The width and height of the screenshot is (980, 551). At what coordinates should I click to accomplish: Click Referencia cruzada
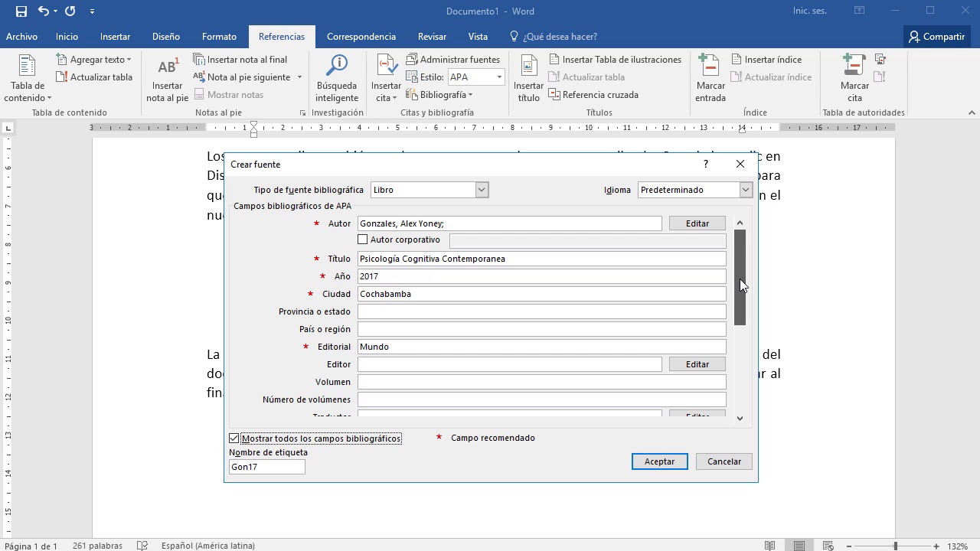pos(593,95)
